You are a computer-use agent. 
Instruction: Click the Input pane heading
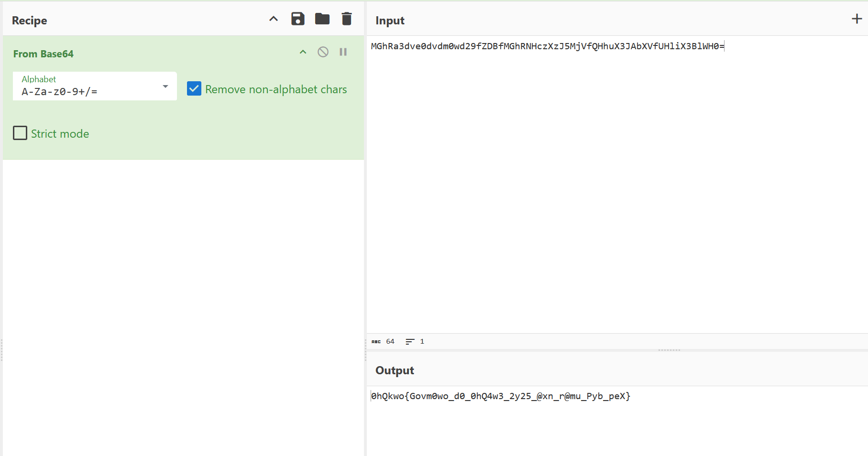coord(390,21)
